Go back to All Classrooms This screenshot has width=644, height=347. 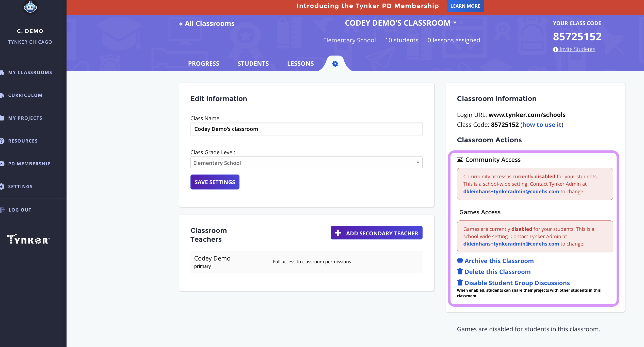tap(207, 23)
